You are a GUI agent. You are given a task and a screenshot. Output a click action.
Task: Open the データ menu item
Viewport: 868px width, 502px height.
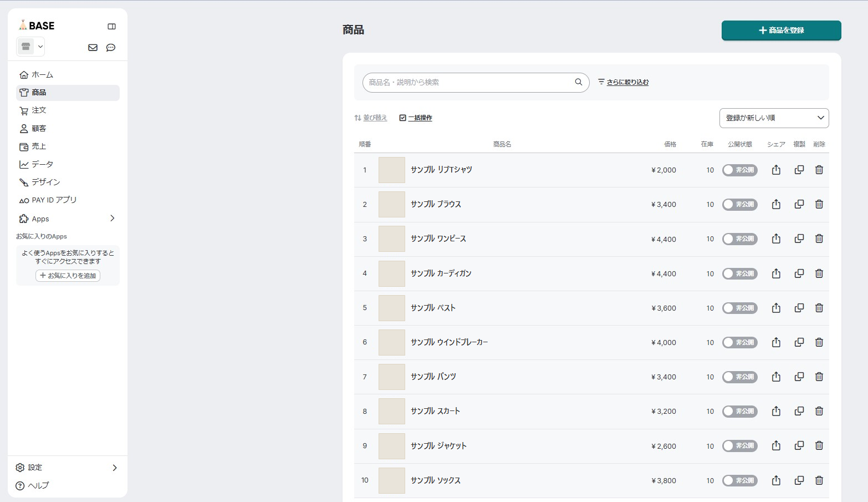point(68,164)
